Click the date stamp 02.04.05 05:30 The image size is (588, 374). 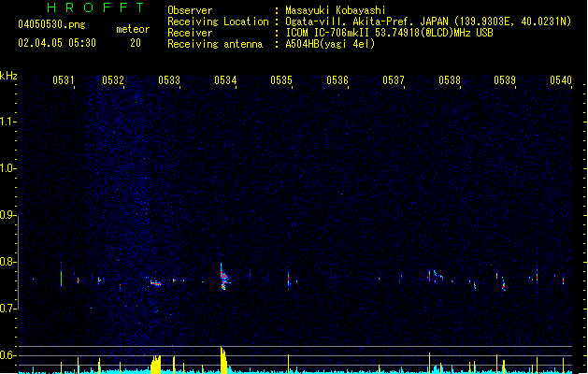57,43
